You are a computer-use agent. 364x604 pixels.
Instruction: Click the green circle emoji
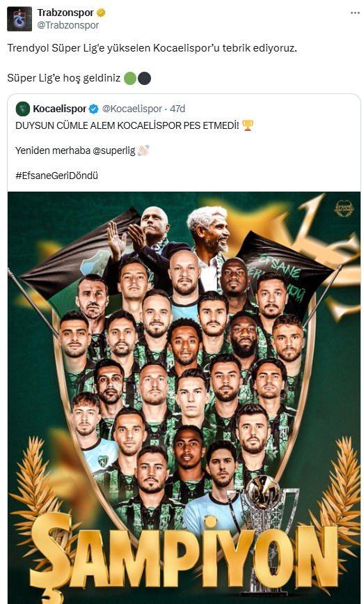[130, 79]
